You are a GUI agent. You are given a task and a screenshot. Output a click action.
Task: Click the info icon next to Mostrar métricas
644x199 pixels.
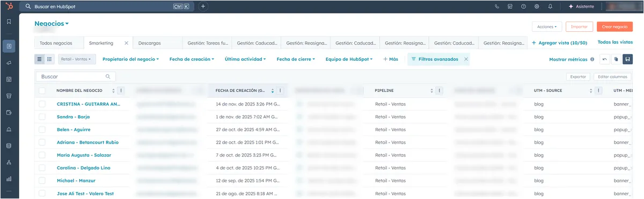pyautogui.click(x=592, y=59)
